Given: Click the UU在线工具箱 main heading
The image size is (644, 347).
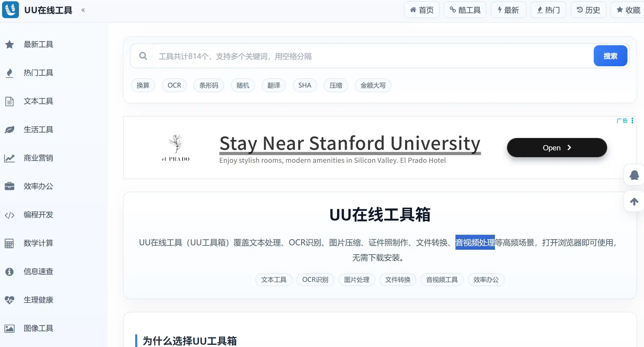Looking at the screenshot, I should point(380,215).
